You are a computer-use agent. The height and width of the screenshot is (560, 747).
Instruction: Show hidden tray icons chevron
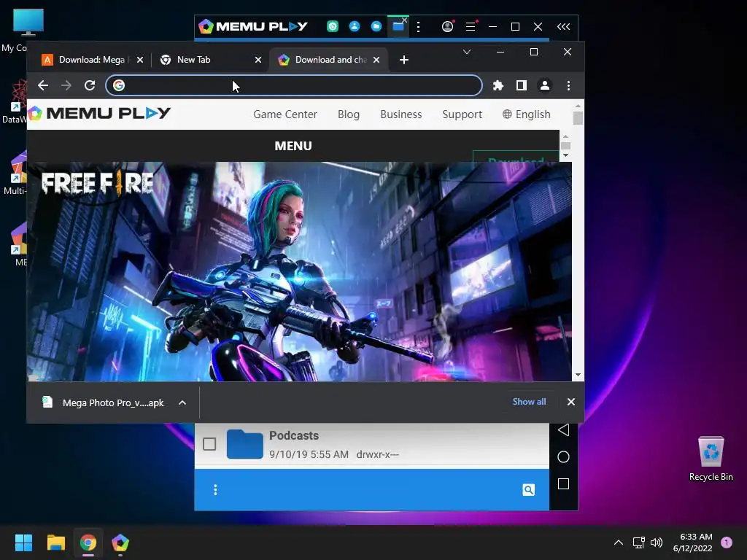(x=619, y=542)
